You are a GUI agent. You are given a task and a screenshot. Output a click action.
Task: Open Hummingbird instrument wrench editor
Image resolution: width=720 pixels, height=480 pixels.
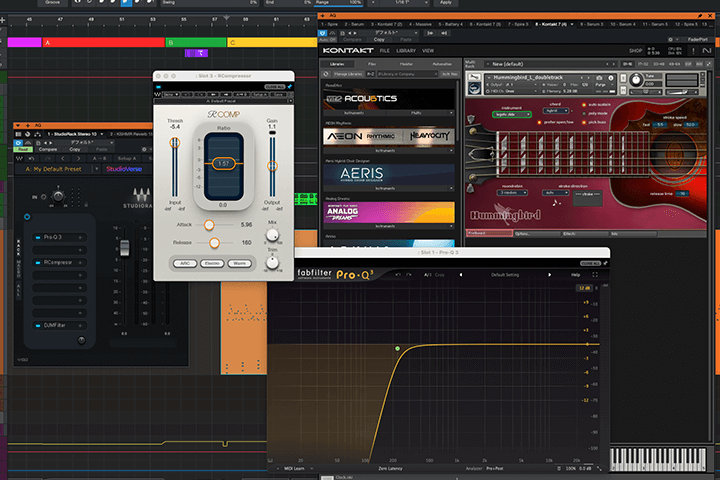click(474, 77)
